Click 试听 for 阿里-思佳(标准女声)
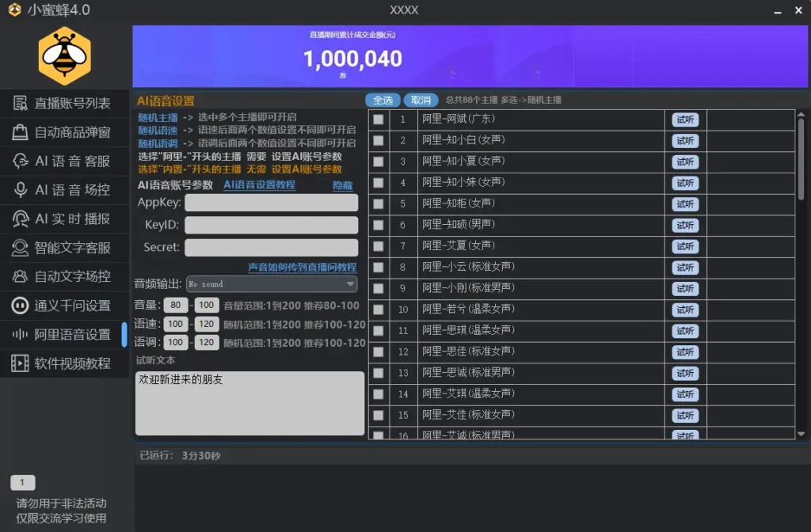Viewport: 811px width, 532px height. (685, 352)
